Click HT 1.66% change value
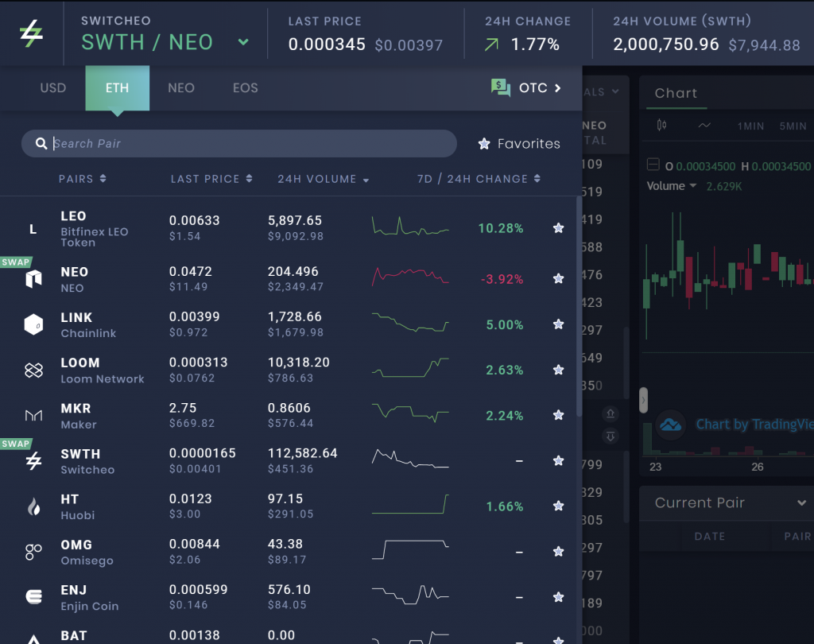The height and width of the screenshot is (644, 814). [x=505, y=507]
